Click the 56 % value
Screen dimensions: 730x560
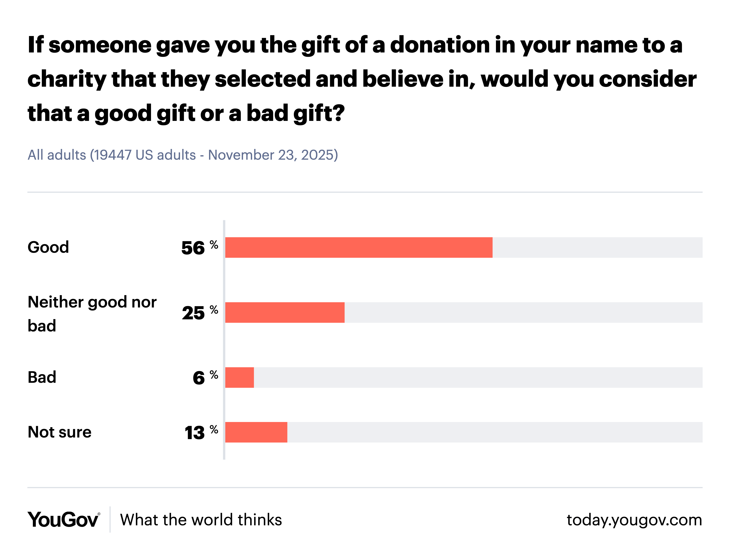pyautogui.click(x=199, y=248)
